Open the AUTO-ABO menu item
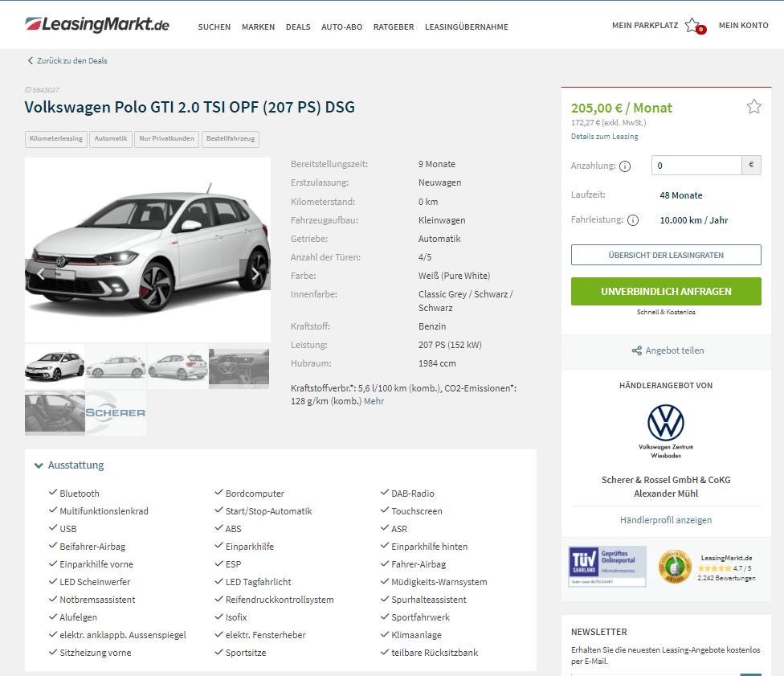Screen dimensions: 784x676 pyautogui.click(x=342, y=27)
